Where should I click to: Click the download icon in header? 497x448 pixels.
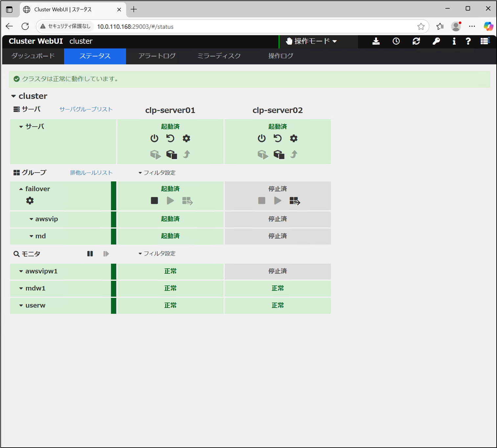[x=376, y=41]
